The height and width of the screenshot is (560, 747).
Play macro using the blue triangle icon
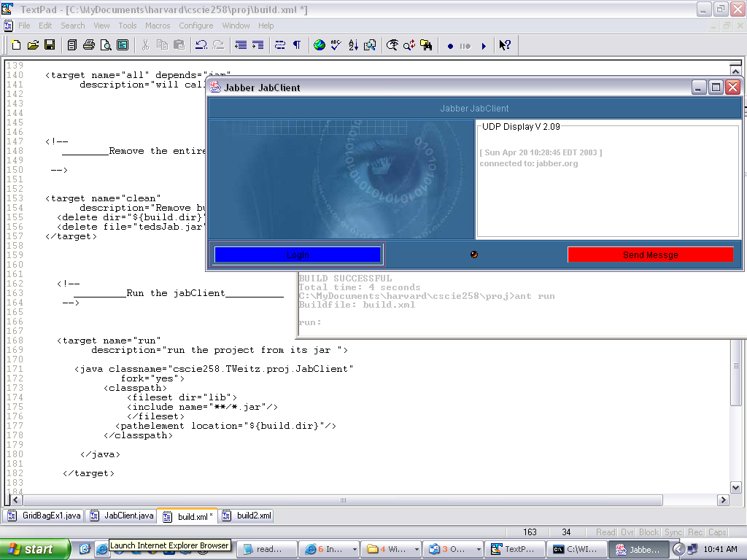pyautogui.click(x=484, y=46)
